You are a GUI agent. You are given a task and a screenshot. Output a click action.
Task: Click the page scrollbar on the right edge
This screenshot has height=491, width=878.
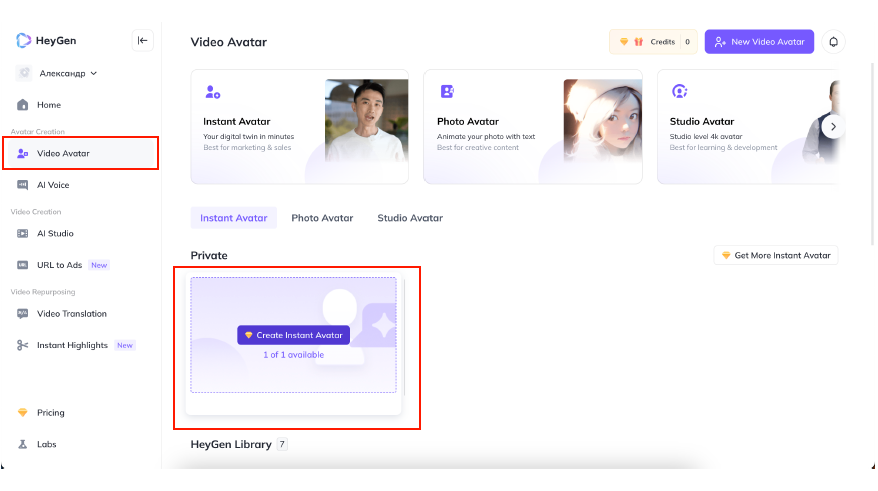tap(873, 154)
